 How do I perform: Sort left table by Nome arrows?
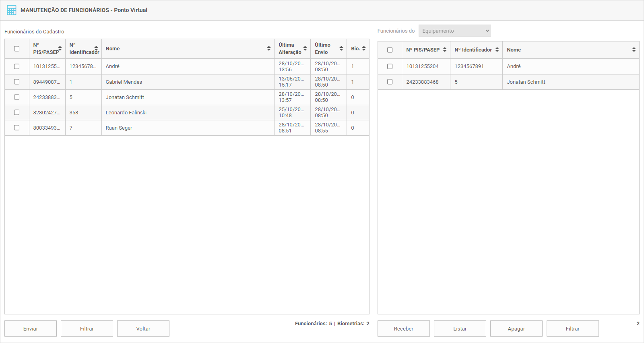(268, 49)
